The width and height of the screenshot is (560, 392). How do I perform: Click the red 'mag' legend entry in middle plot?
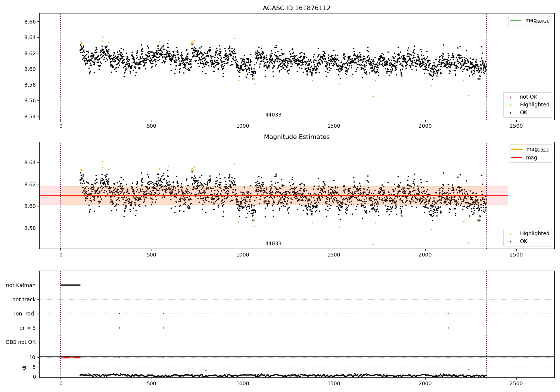pos(524,158)
